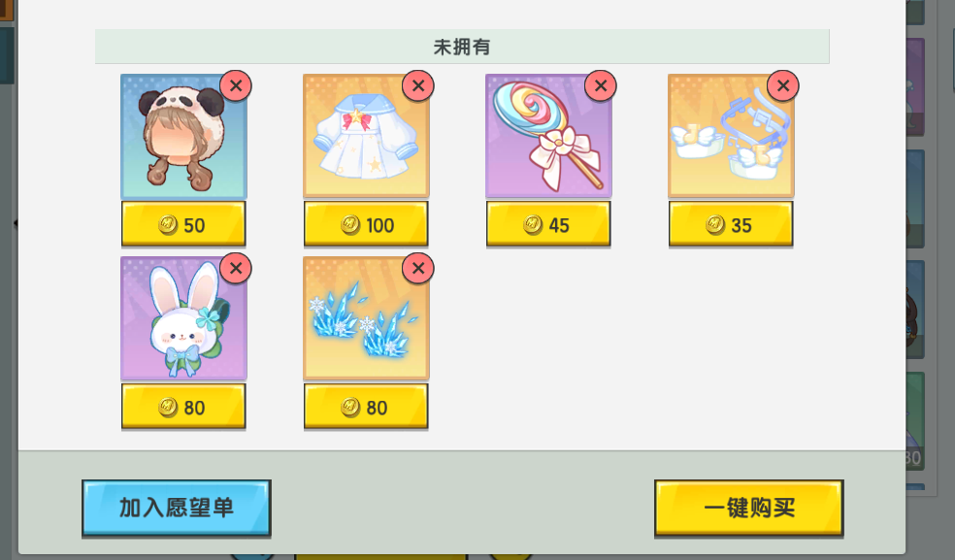Remove the rainbow lollipop item

click(x=601, y=86)
